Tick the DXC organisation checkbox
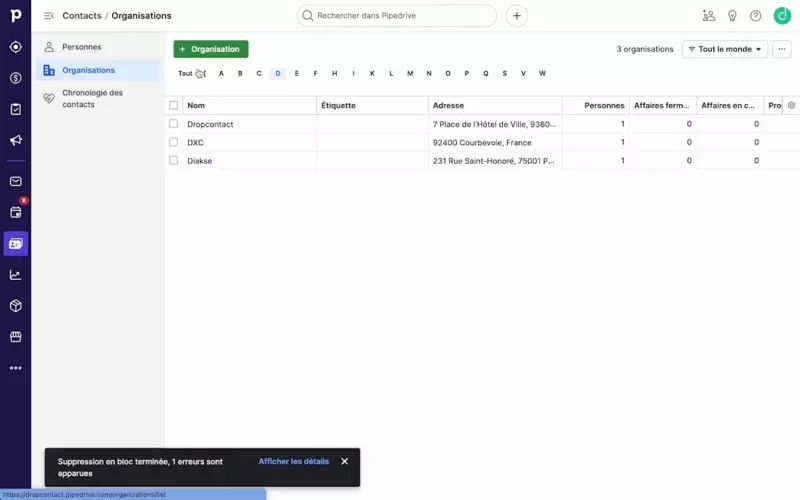800x500 pixels. click(x=174, y=142)
